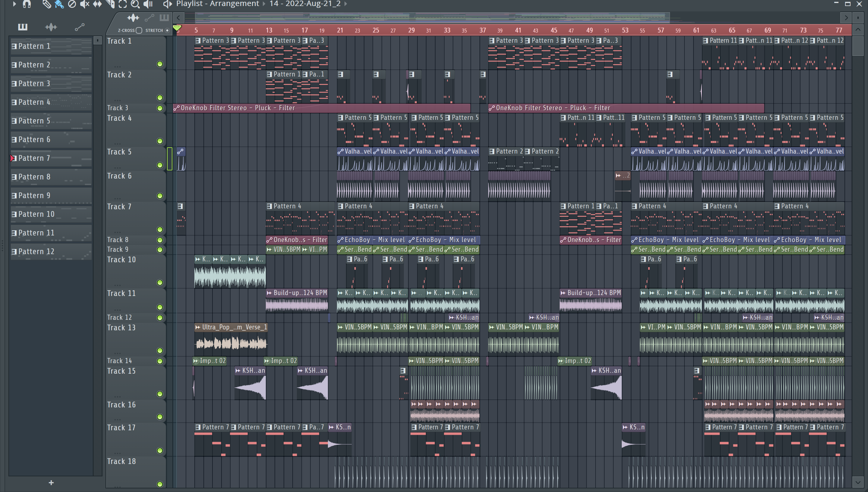
Task: Select the Draw pencil tool
Action: [x=47, y=4]
